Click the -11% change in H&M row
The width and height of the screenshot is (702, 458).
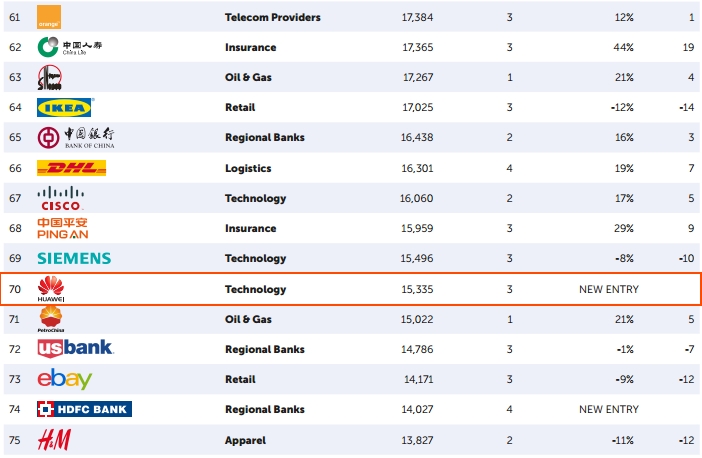[x=623, y=440]
